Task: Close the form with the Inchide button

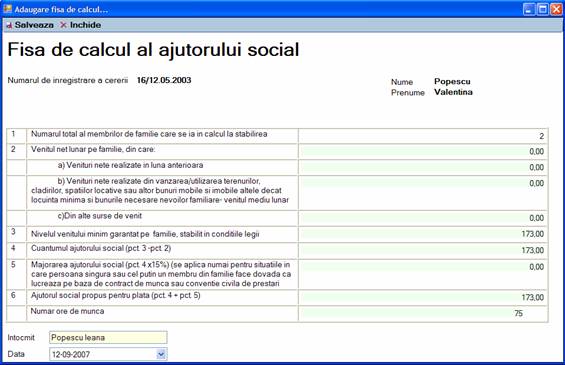Action: [81, 25]
